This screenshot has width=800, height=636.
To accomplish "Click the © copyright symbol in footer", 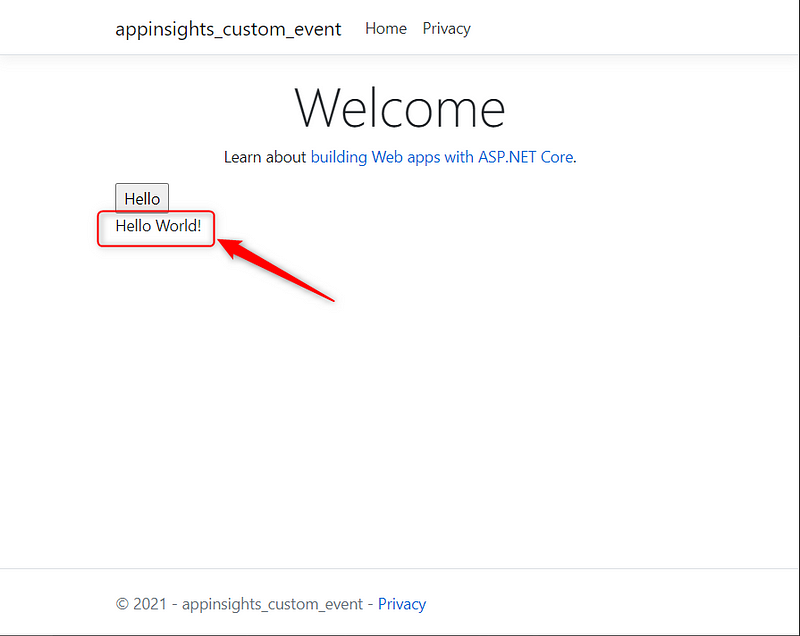I will click(x=122, y=604).
